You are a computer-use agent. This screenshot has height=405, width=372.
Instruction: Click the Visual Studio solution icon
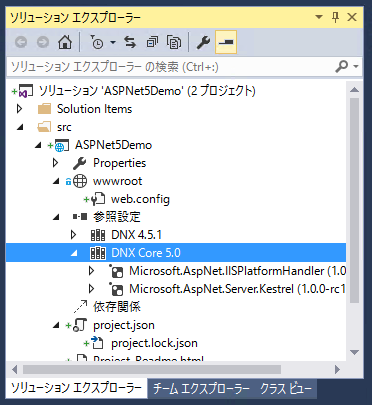coord(25,91)
